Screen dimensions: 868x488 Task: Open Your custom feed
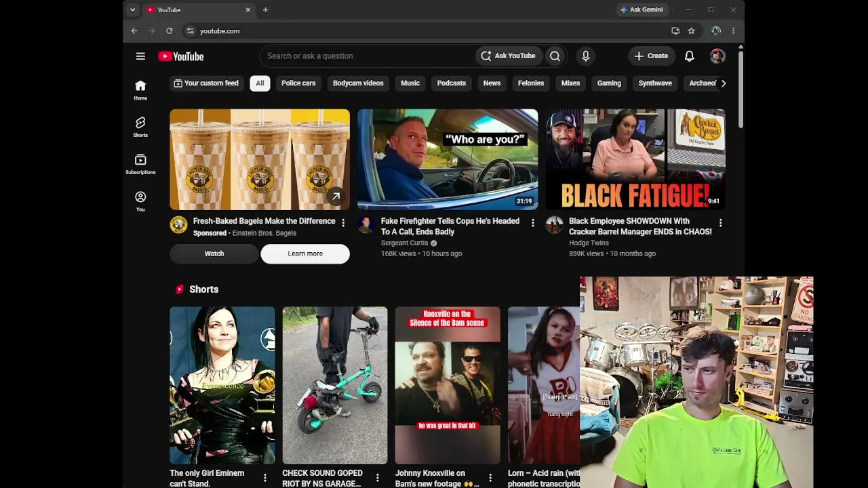(x=207, y=83)
